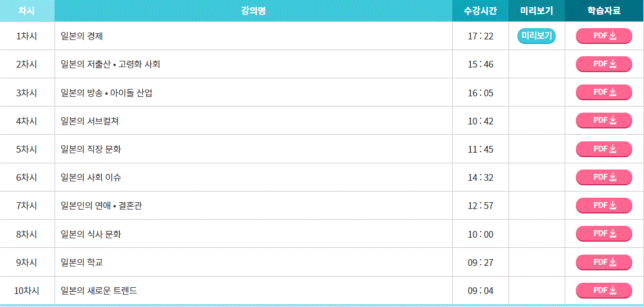
Task: Select the 강의명 column header
Action: [254, 11]
